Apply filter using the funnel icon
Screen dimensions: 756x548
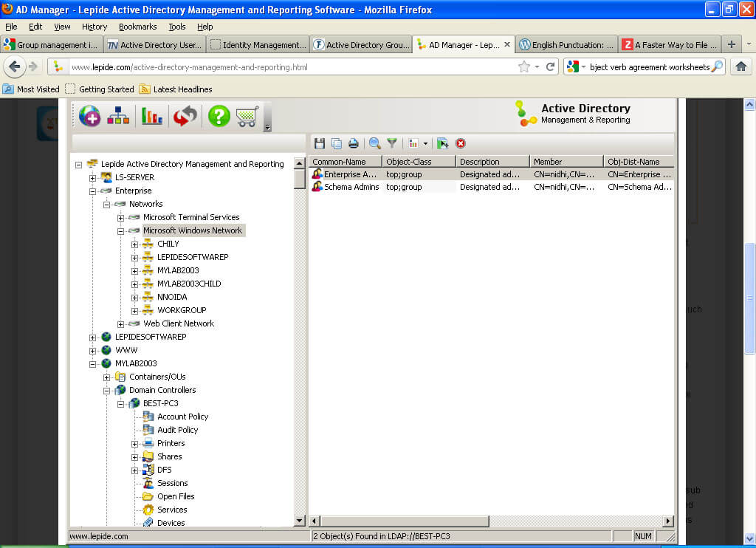(x=392, y=143)
